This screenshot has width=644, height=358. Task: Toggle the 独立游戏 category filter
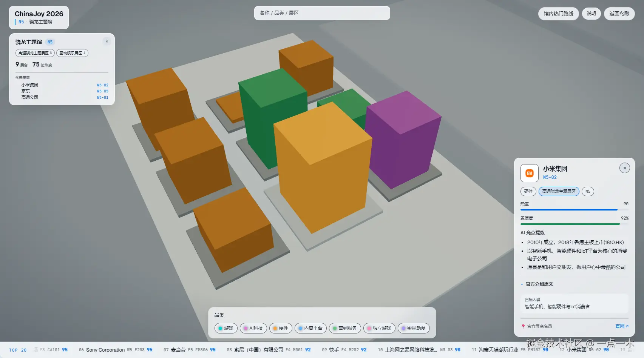(x=379, y=328)
